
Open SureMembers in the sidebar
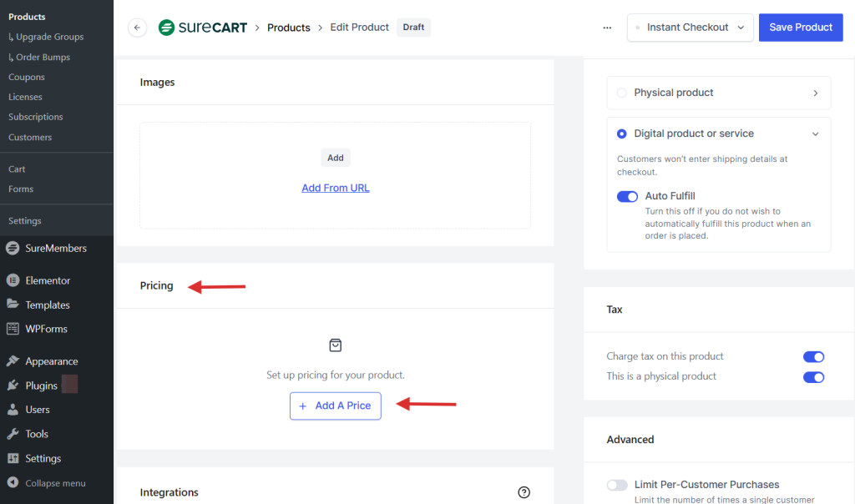click(x=55, y=248)
